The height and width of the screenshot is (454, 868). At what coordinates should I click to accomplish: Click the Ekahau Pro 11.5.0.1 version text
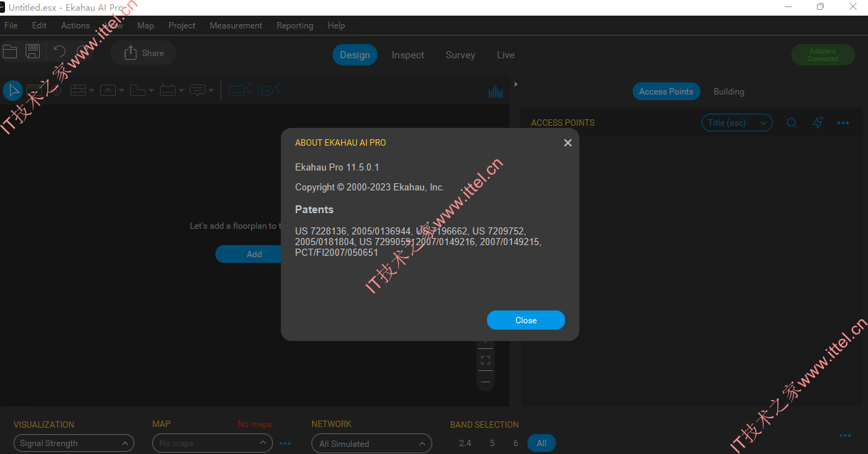click(337, 168)
